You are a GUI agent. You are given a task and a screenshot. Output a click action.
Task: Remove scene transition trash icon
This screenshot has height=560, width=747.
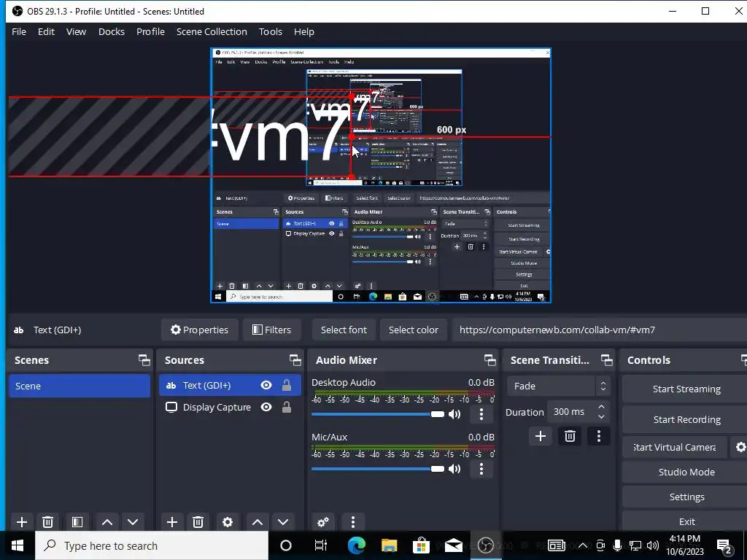click(570, 436)
